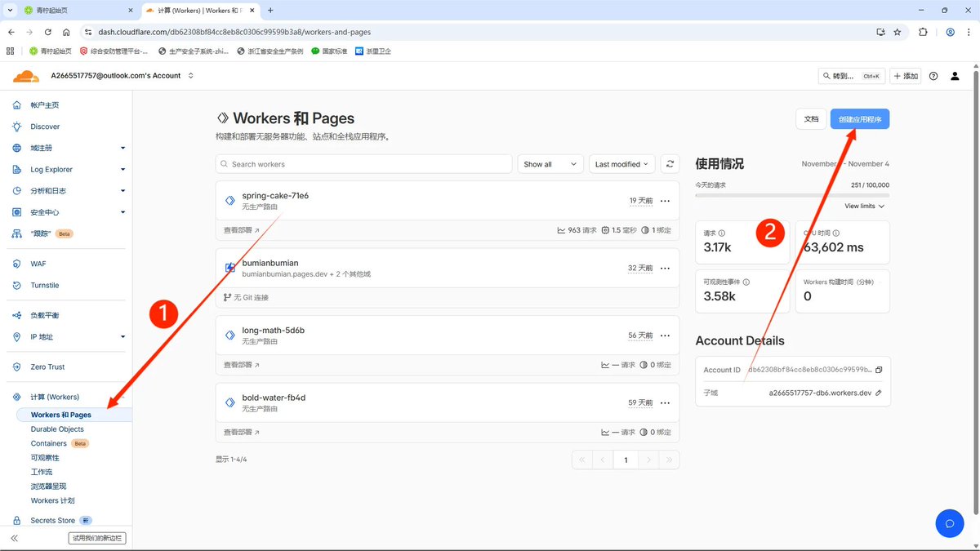Open the browser extensions puzzle icon
The width and height of the screenshot is (980, 551).
pos(923,32)
